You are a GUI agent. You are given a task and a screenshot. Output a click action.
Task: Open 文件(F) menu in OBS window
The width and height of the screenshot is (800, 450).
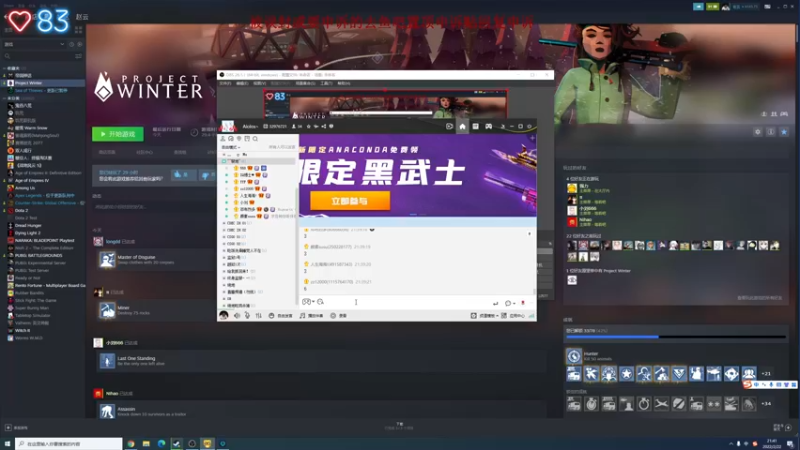pos(225,83)
